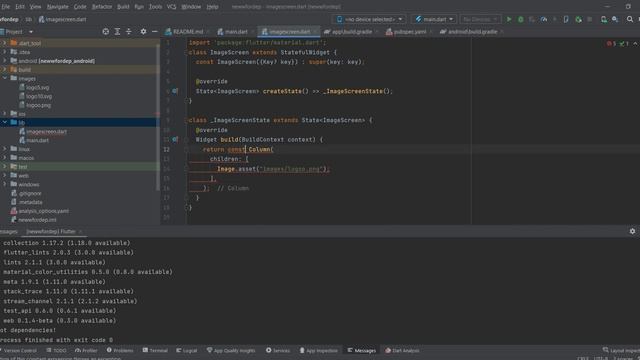The height and width of the screenshot is (360, 640).
Task: Click the Layout Inspector button in status area
Action: pyautogui.click(x=621, y=350)
